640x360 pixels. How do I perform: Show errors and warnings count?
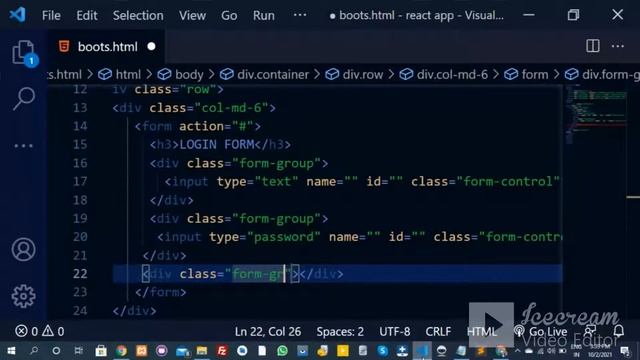point(40,331)
